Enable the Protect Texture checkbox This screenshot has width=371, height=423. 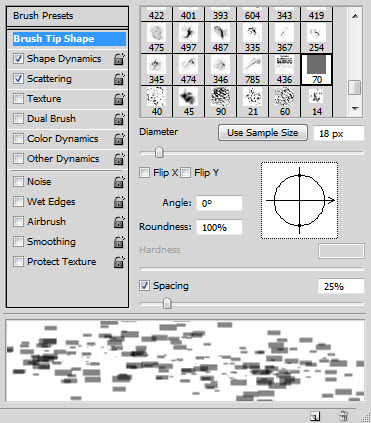coord(18,262)
